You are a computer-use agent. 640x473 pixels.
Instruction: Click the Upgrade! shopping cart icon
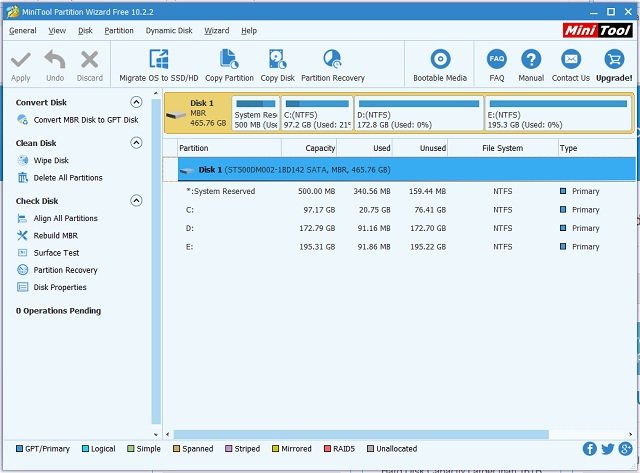click(x=614, y=60)
